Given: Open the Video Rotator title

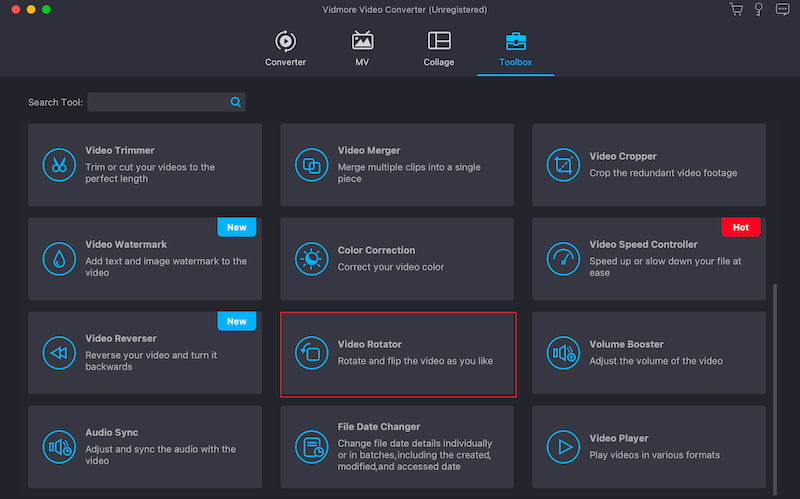Looking at the screenshot, I should [x=369, y=344].
